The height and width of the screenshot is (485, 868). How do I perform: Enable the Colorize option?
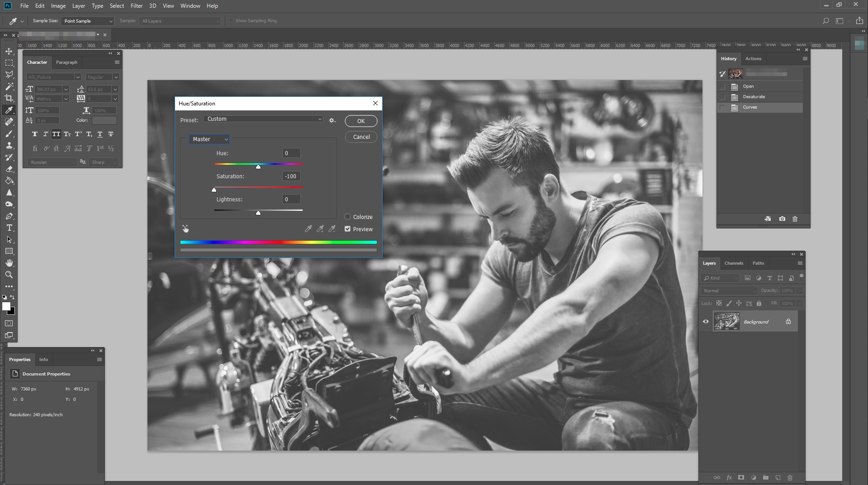point(347,217)
